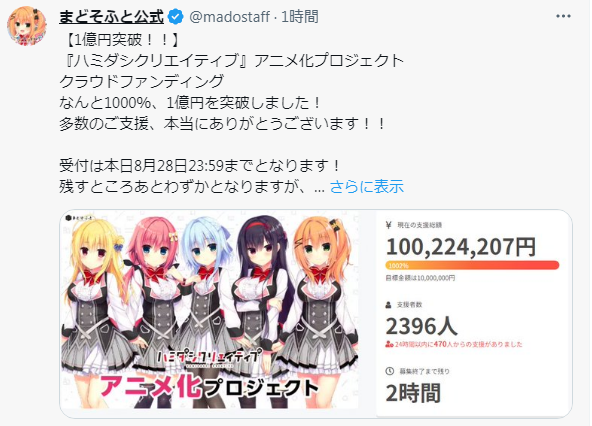
Task: Click the supporter person icon beside 支援者数
Action: pos(388,305)
